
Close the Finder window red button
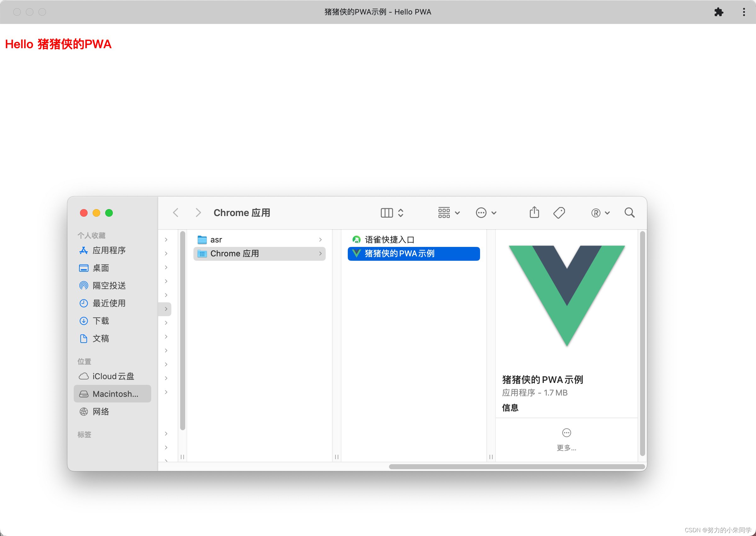pyautogui.click(x=84, y=213)
